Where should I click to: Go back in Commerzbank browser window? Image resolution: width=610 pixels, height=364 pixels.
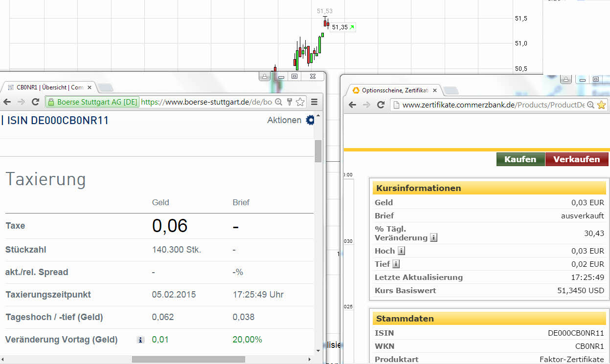click(x=352, y=105)
